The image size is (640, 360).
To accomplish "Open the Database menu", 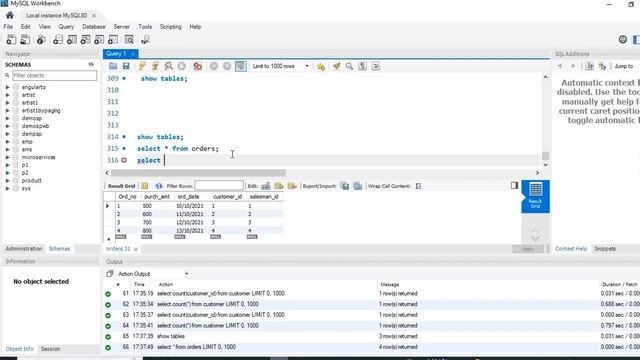I will click(94, 27).
